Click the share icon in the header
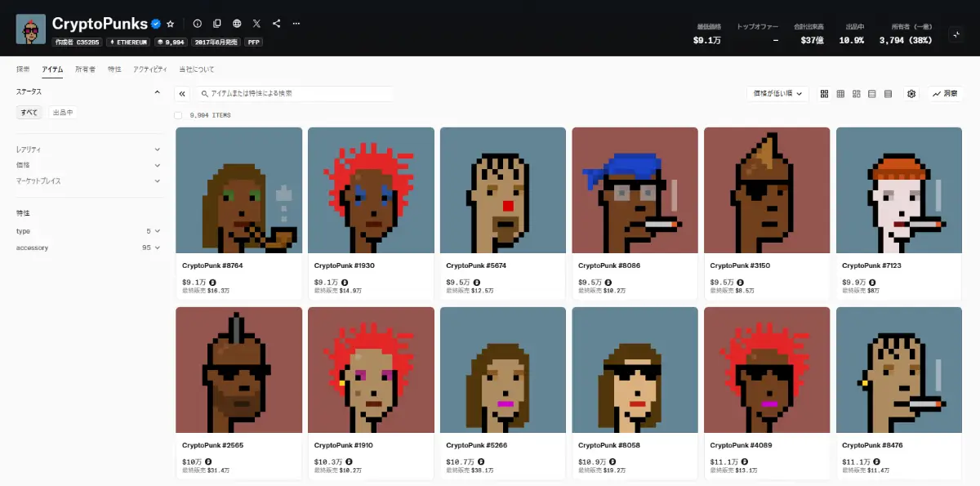This screenshot has width=980, height=486. tap(277, 24)
